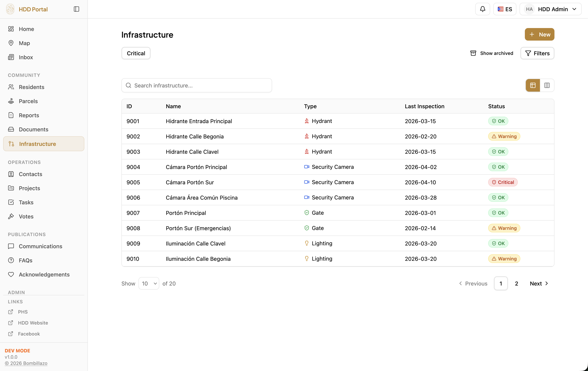Viewport: 588px width, 371px height.
Task: Sort by Last Inspection column header
Action: pos(425,106)
